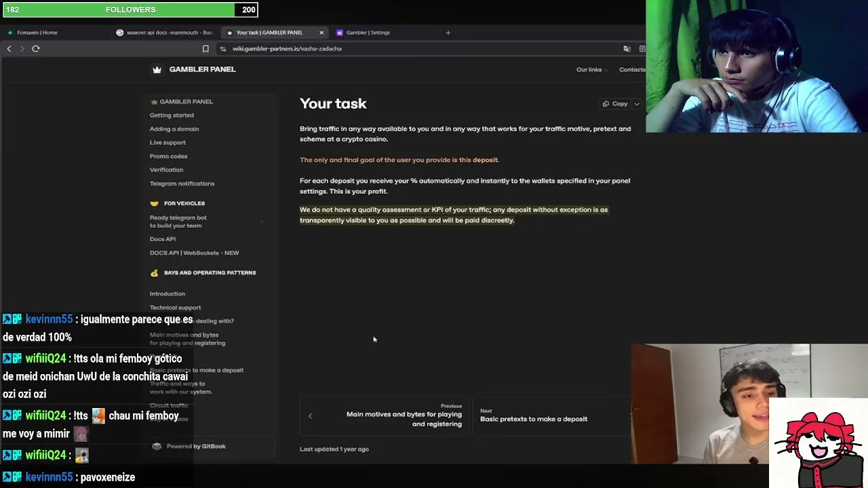Screen dimensions: 868x488
Task: Click the copy icon on the Copy button
Action: click(x=606, y=104)
